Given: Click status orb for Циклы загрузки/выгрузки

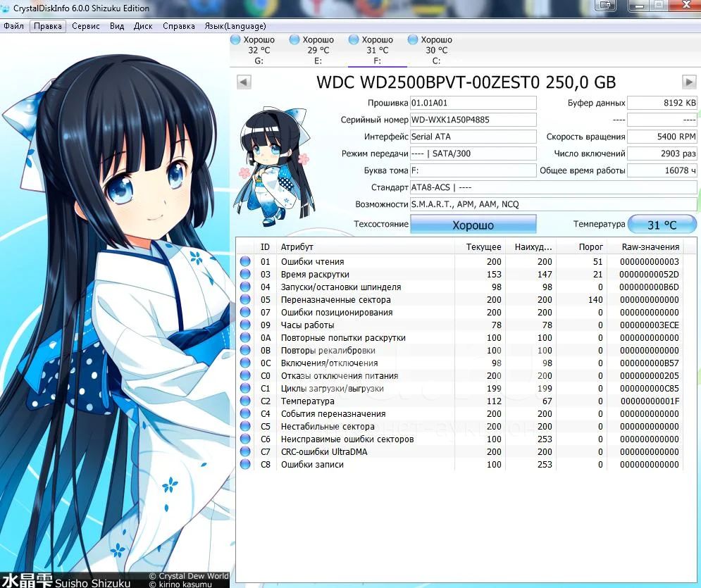Looking at the screenshot, I should pyautogui.click(x=245, y=388).
